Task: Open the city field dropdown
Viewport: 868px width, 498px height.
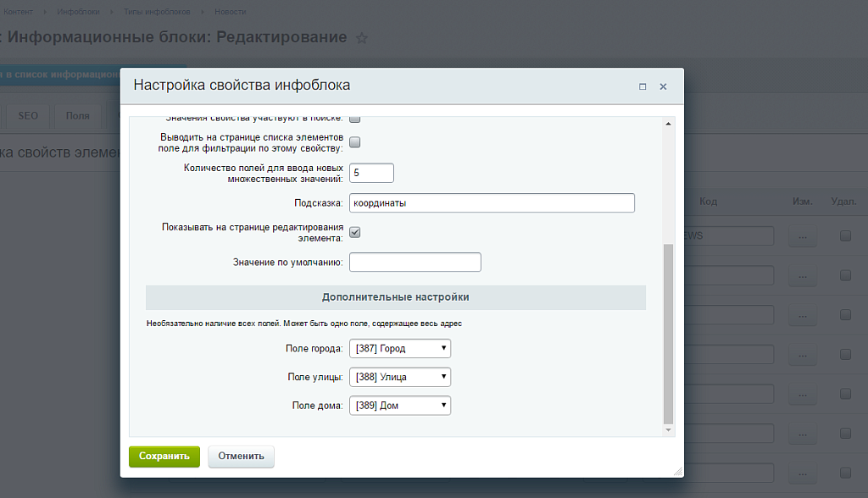Action: tap(400, 349)
